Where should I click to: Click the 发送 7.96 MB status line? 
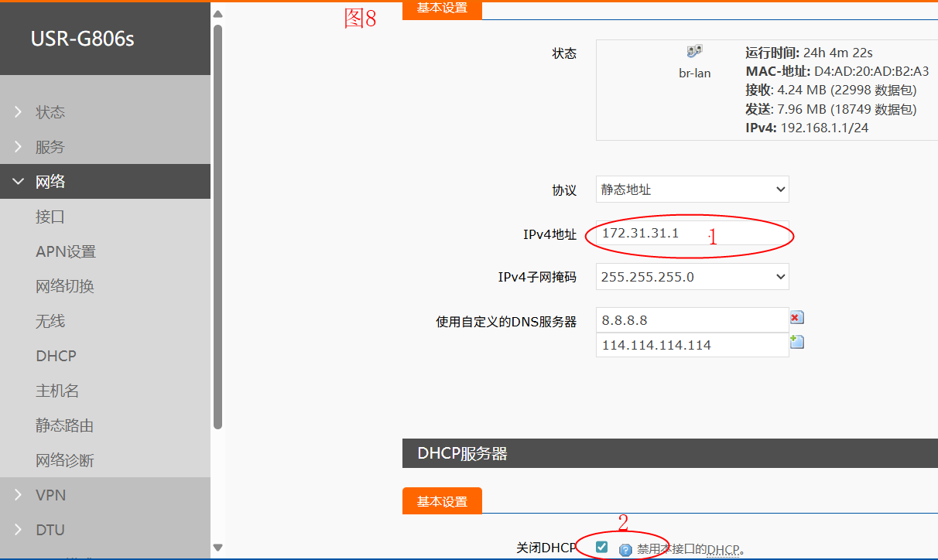tap(831, 109)
